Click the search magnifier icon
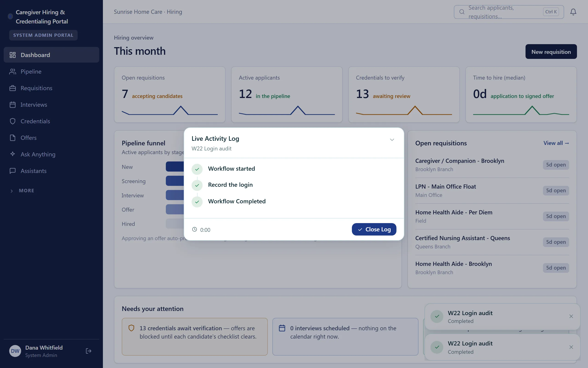 tap(462, 12)
